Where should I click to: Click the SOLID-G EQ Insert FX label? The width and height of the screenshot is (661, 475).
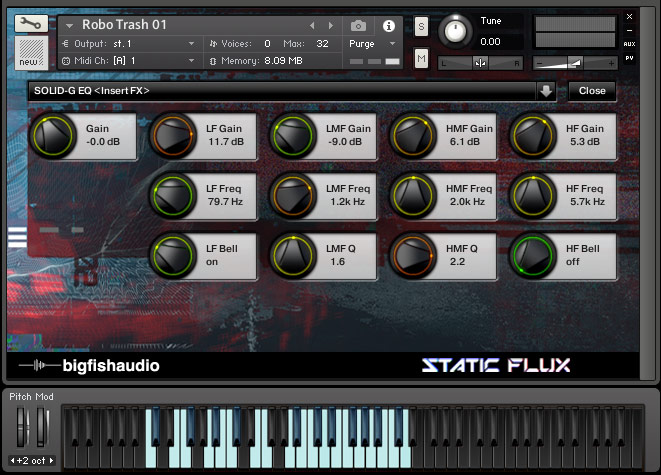[x=91, y=91]
